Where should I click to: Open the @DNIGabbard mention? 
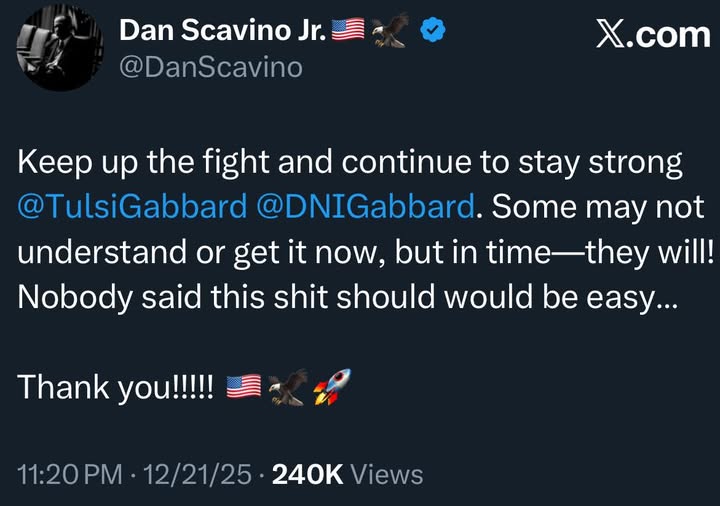coord(364,207)
